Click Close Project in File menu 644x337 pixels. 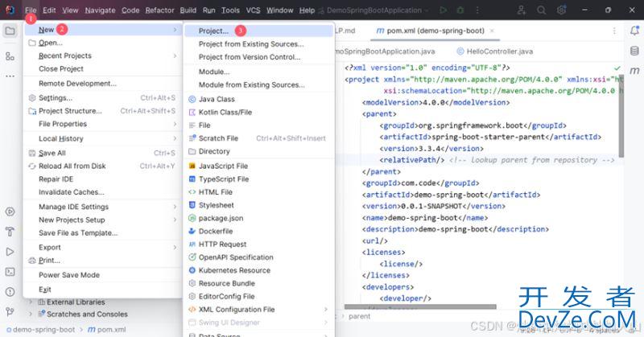(x=103, y=69)
